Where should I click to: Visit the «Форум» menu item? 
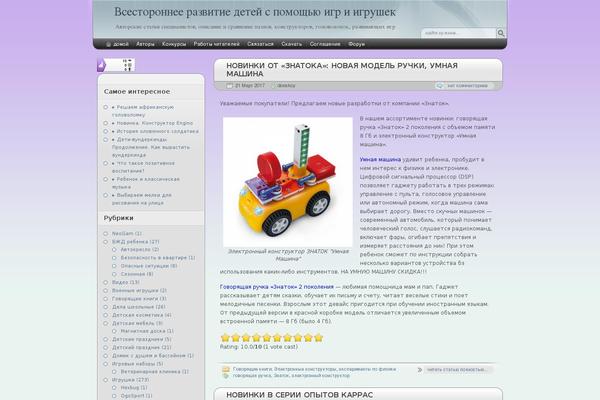coord(356,44)
